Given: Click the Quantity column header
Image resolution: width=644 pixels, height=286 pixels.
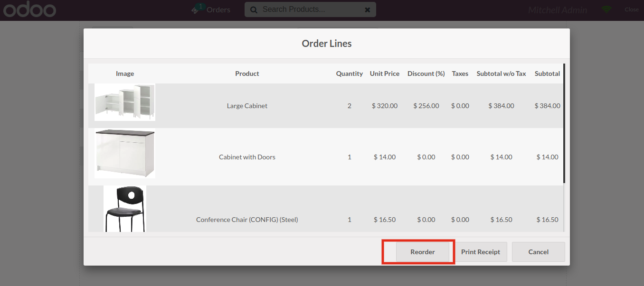Looking at the screenshot, I should coord(349,74).
